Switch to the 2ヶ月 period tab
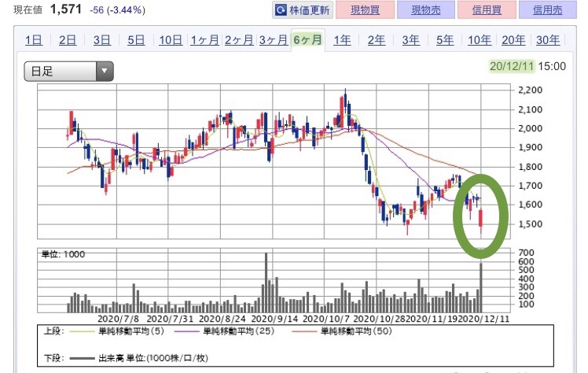Viewport: 588px width, 373px height. coord(239,40)
